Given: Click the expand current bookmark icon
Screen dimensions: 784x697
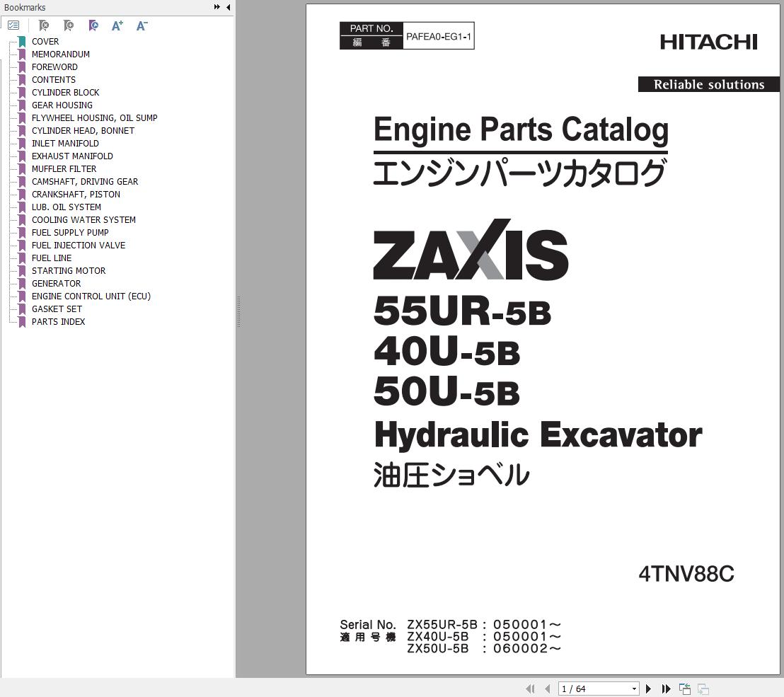Looking at the screenshot, I should click(x=93, y=25).
